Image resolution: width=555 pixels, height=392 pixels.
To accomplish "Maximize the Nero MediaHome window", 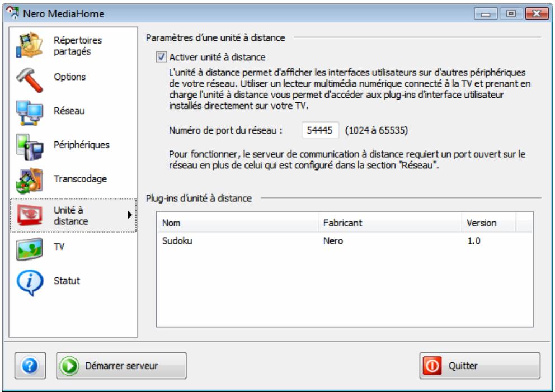I will point(511,14).
